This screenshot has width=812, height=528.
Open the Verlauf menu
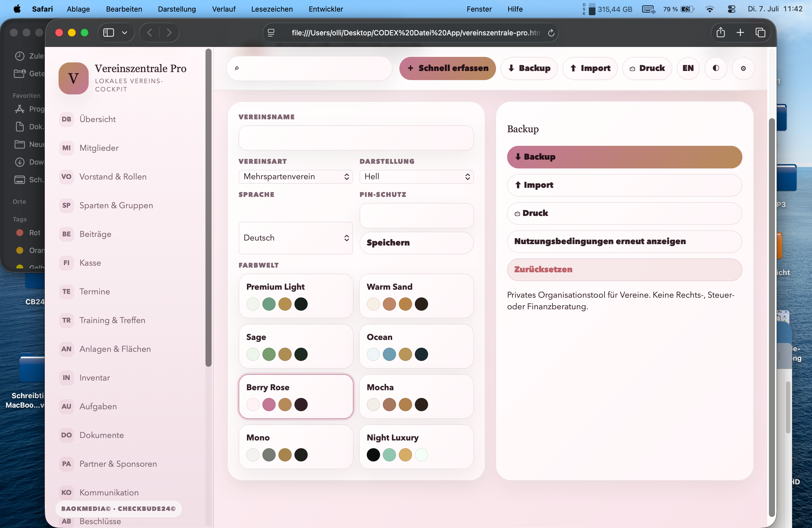pyautogui.click(x=223, y=9)
